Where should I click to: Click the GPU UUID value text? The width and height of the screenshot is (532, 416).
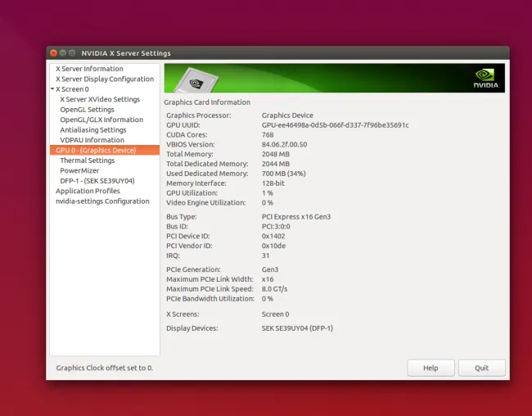(335, 125)
